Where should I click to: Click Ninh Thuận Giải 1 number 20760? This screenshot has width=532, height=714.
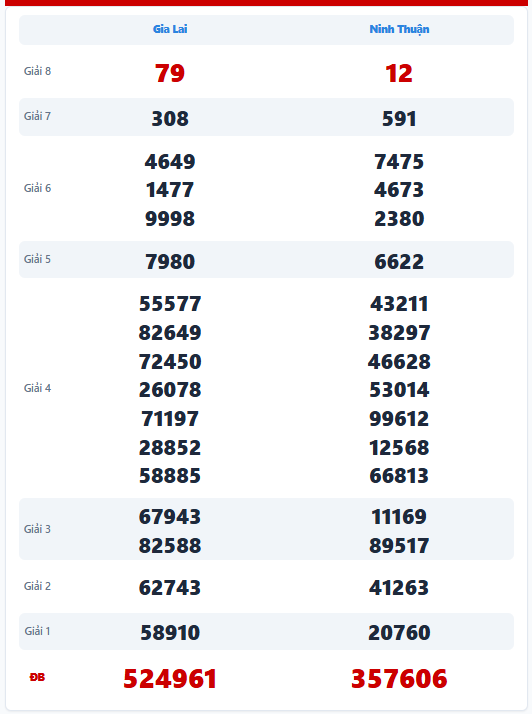click(x=399, y=632)
